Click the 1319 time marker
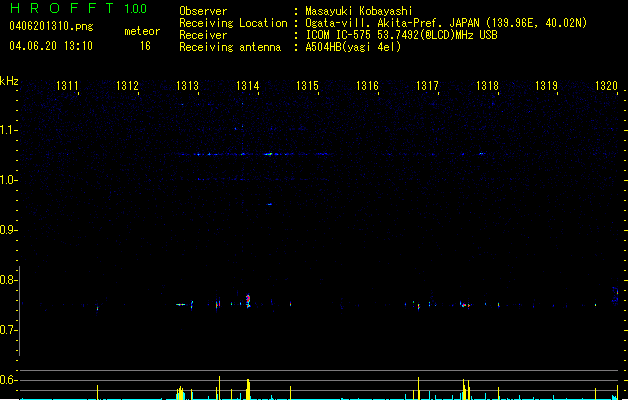This screenshot has width=629, height=400. pyautogui.click(x=546, y=86)
